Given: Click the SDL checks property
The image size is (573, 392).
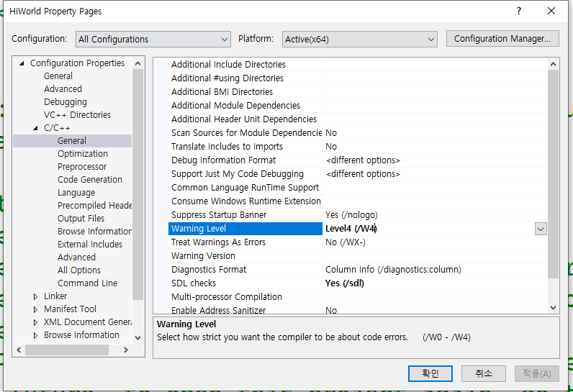Looking at the screenshot, I should [194, 283].
